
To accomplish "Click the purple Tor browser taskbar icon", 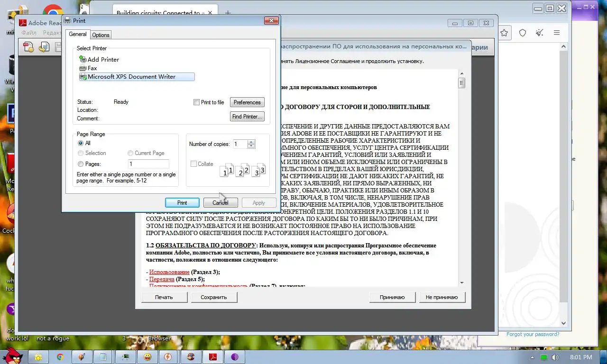I will pyautogui.click(x=235, y=357).
